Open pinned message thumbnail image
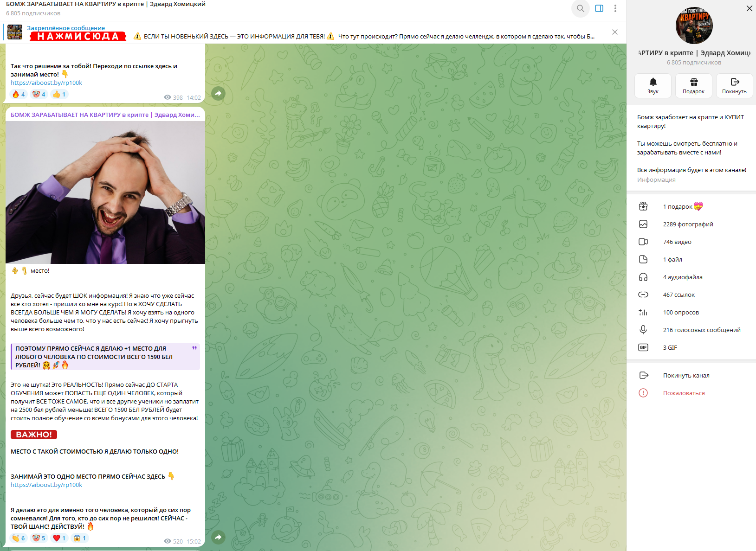This screenshot has width=756, height=551. [x=15, y=32]
